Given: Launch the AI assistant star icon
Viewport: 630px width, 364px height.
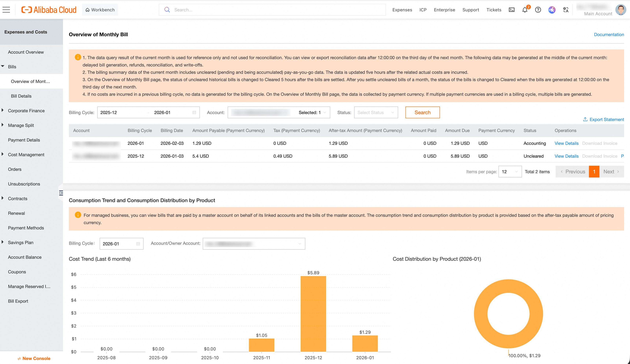Looking at the screenshot, I should [x=552, y=10].
